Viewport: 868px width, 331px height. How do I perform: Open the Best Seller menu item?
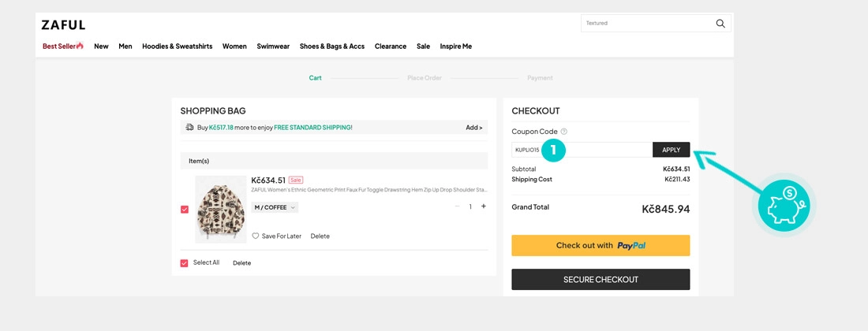coord(62,46)
